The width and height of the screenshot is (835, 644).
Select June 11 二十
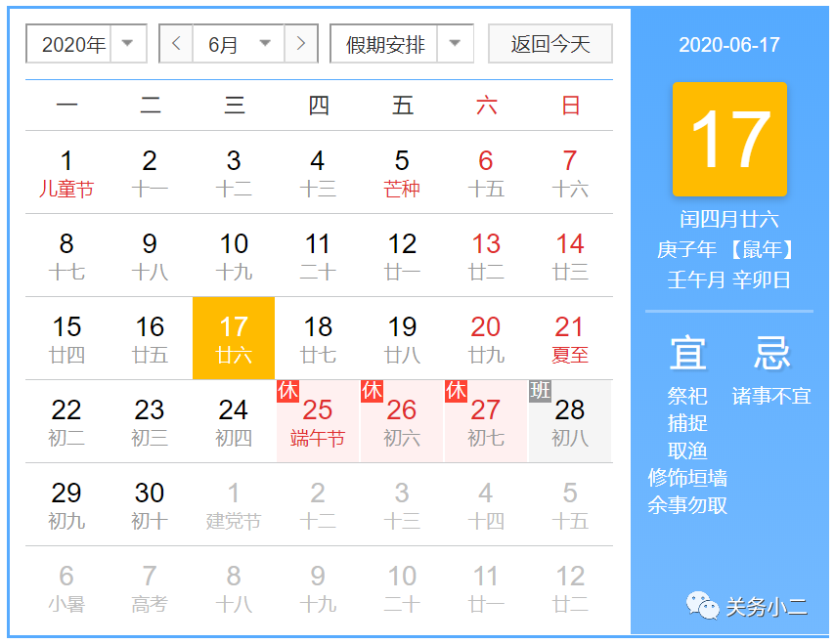point(318,255)
